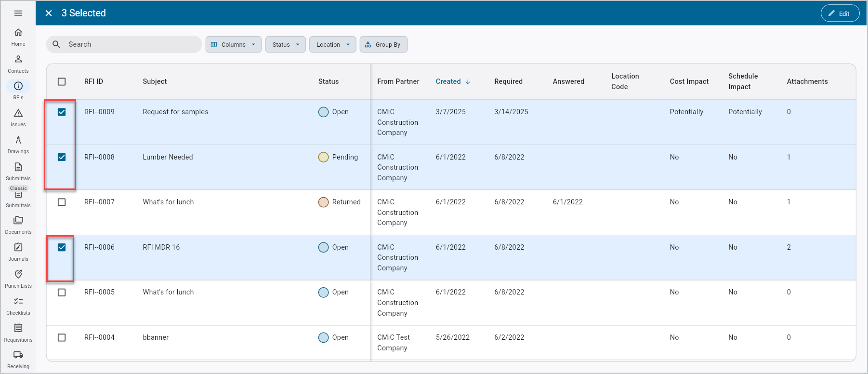Viewport: 868px width, 374px height.
Task: Click inside the Search field
Action: (124, 44)
